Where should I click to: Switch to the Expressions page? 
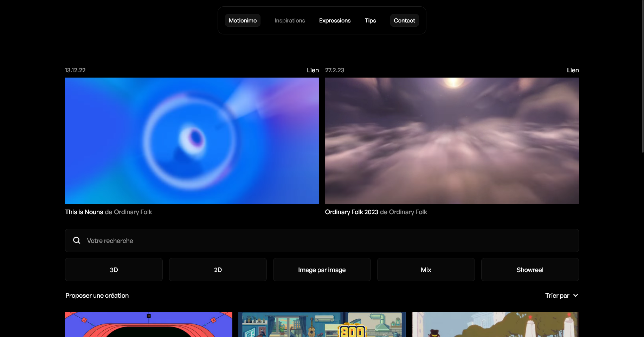click(x=334, y=20)
